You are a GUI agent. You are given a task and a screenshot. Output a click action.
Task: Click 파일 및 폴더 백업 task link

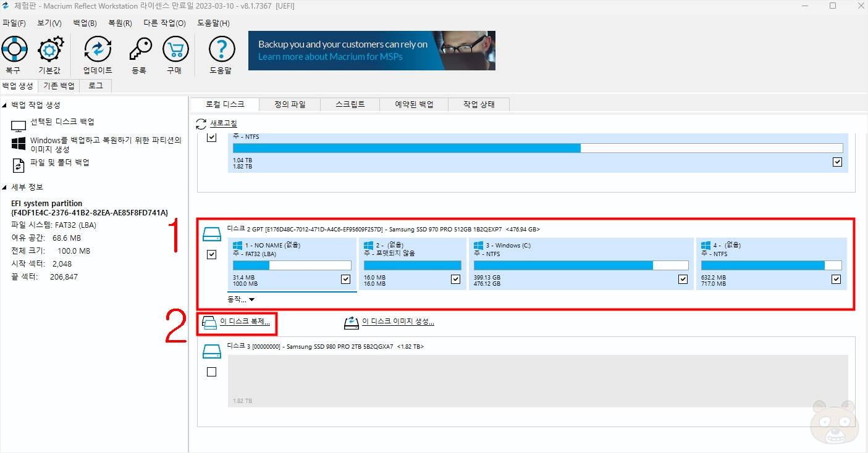60,163
